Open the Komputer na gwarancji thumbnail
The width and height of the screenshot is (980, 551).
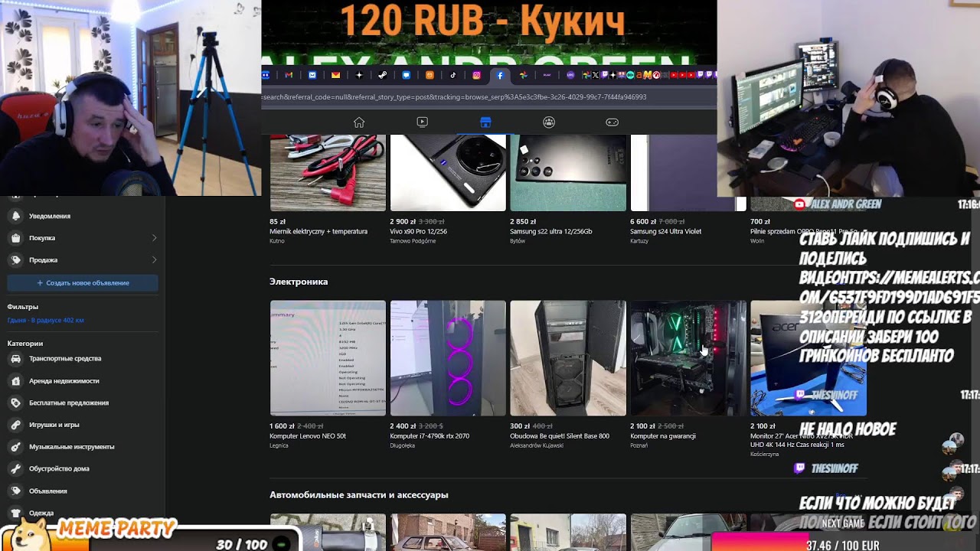tap(688, 358)
